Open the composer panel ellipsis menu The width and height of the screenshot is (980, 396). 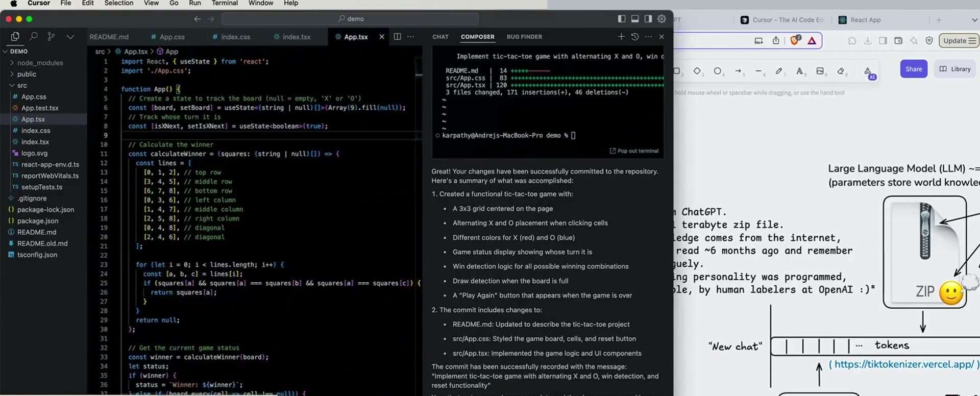648,37
